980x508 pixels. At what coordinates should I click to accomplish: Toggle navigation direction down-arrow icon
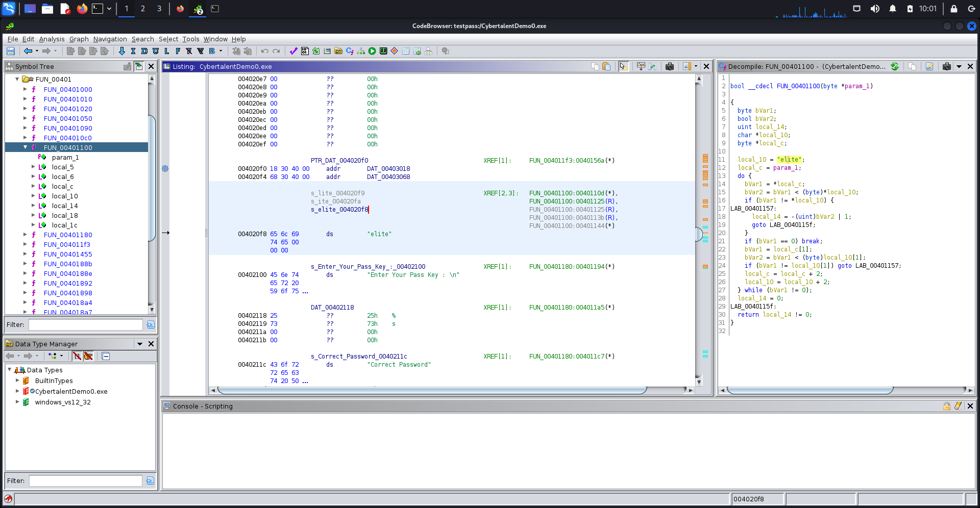click(x=121, y=51)
